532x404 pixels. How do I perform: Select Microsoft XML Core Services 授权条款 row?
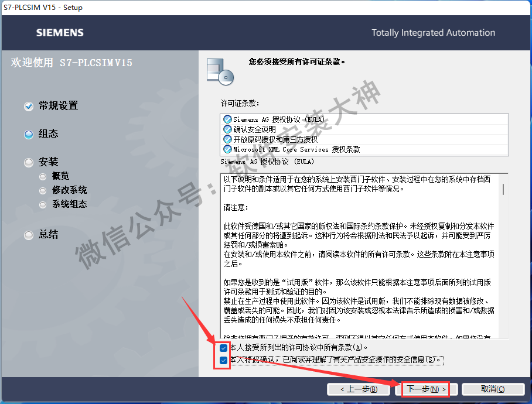(364, 149)
